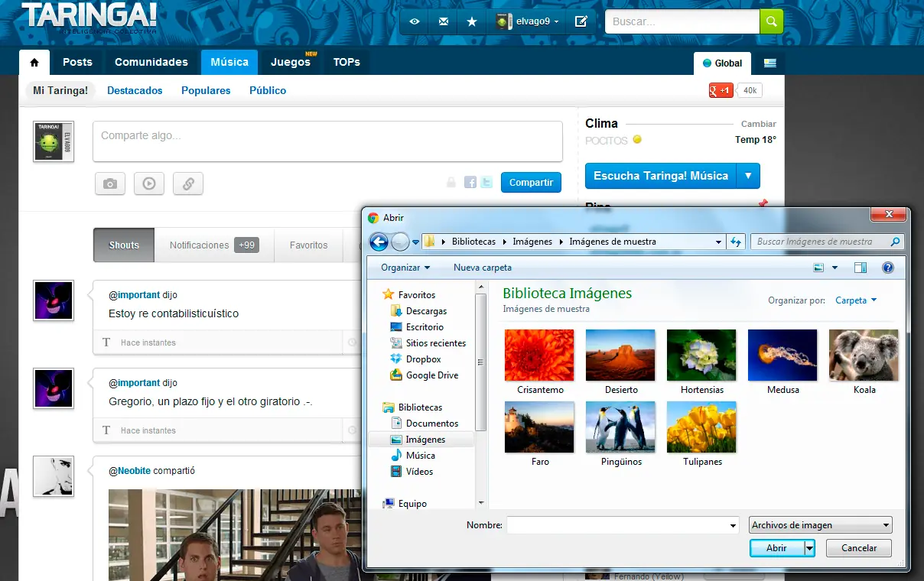Open the Organizar menu in the dialog
Viewport: 924px width, 581px height.
(405, 268)
